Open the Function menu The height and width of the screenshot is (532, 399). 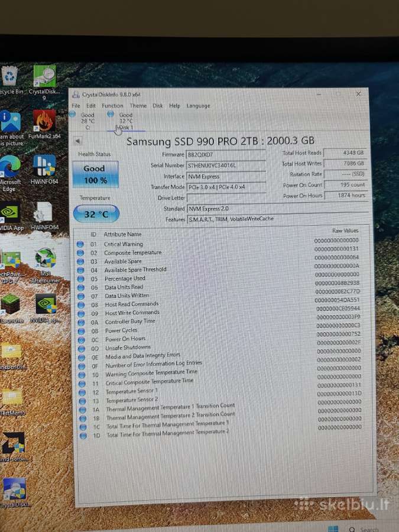pyautogui.click(x=112, y=106)
